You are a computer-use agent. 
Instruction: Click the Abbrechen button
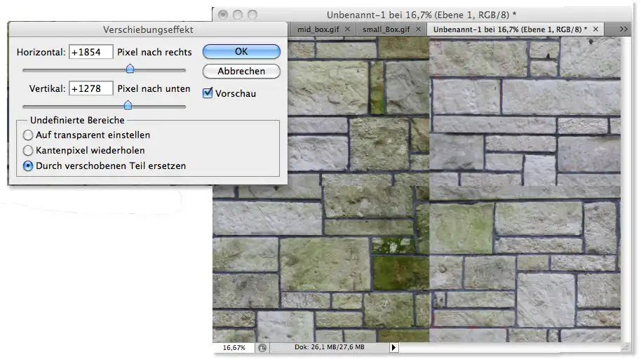[241, 72]
